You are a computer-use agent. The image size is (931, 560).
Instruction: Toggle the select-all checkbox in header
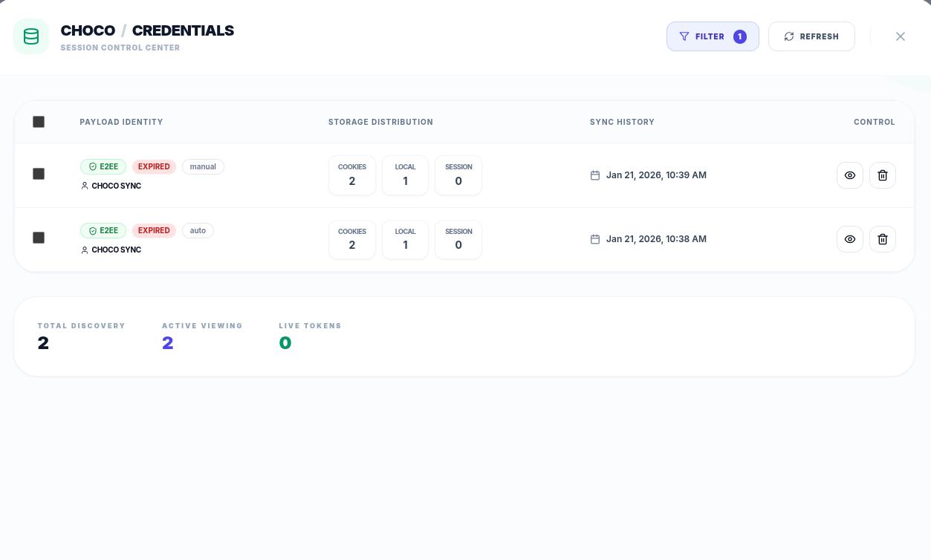(39, 122)
